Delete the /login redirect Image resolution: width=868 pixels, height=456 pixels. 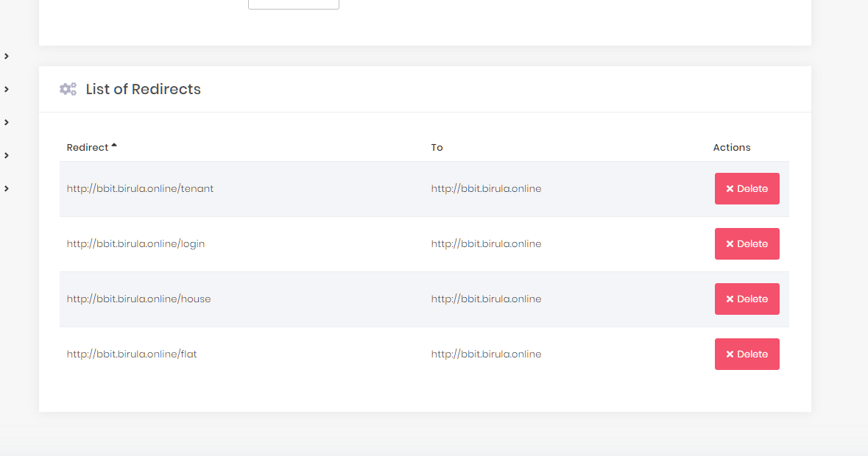747,244
